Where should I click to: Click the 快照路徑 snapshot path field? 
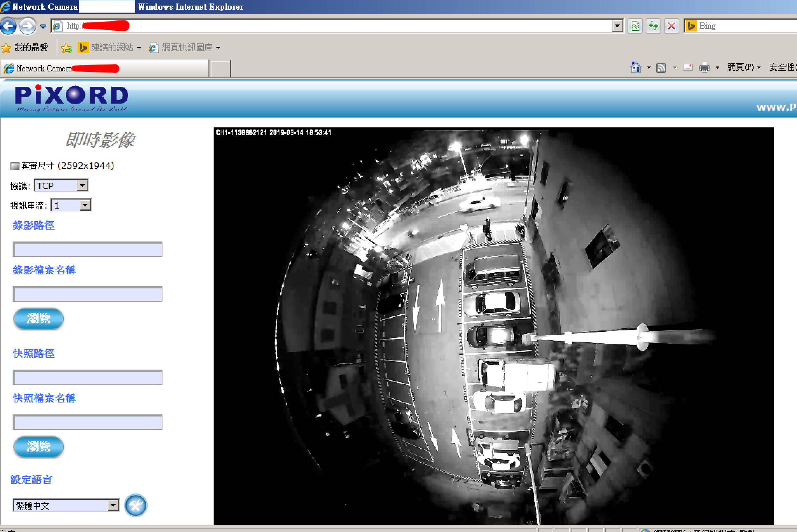(x=88, y=377)
